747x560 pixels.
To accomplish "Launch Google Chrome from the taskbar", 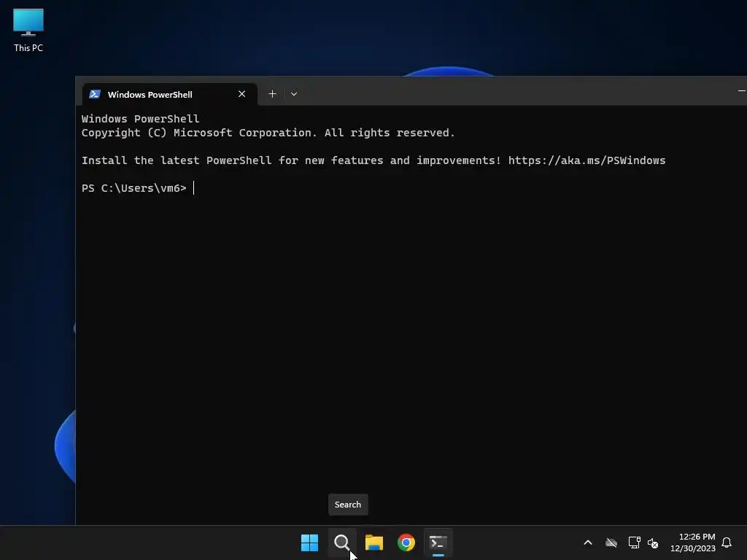I will pyautogui.click(x=406, y=542).
